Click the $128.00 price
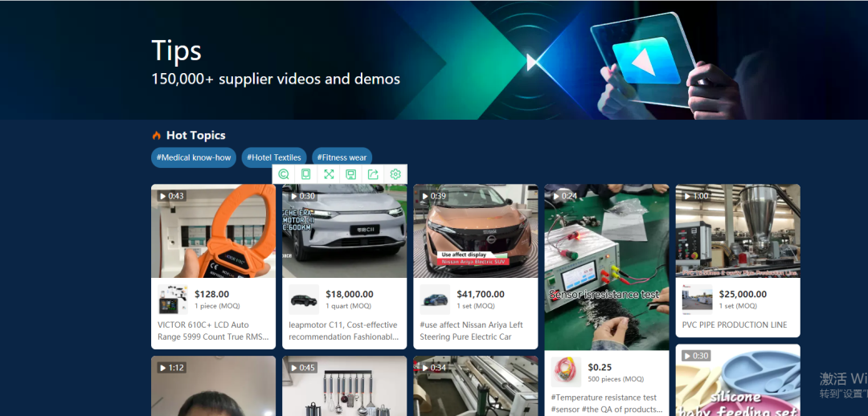 (x=212, y=294)
